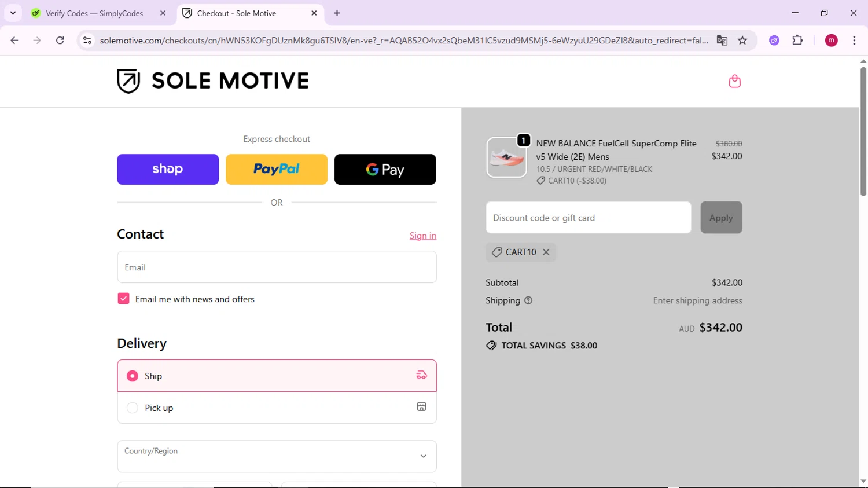Close the Checkout - Sole Motive tab
This screenshot has width=868, height=488.
[x=314, y=13]
